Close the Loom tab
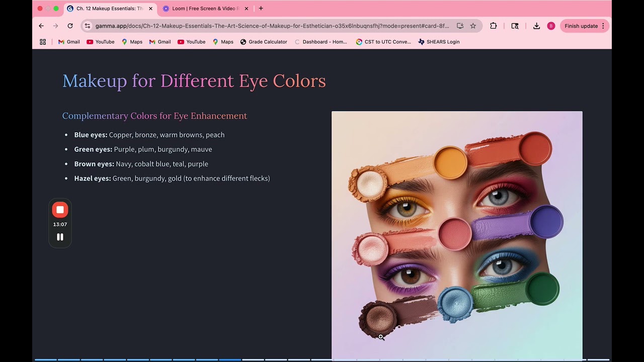 point(246,9)
